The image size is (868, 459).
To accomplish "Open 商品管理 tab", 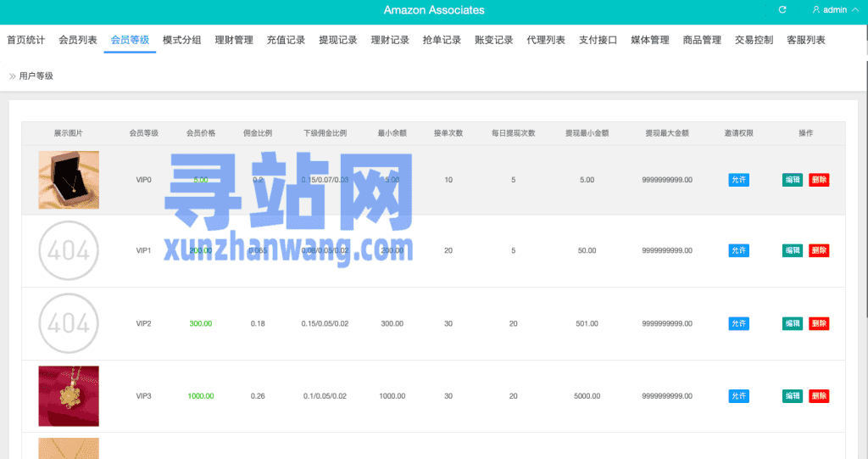I will 702,40.
